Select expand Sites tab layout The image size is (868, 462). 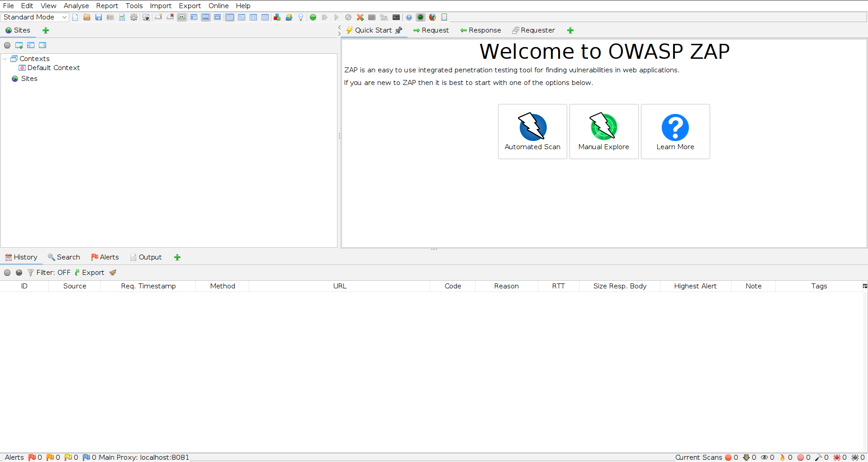(x=194, y=17)
